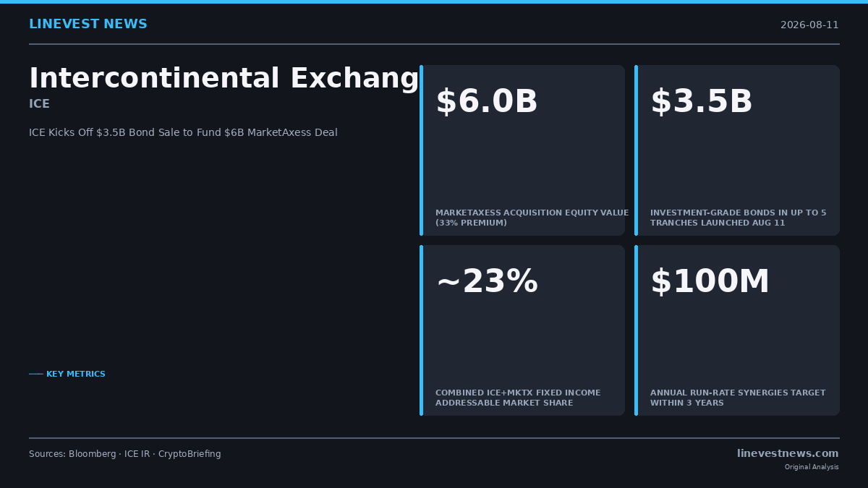Select the Intercontinental Exchange headline
Viewport: 868px width, 488px height.
[x=224, y=79]
